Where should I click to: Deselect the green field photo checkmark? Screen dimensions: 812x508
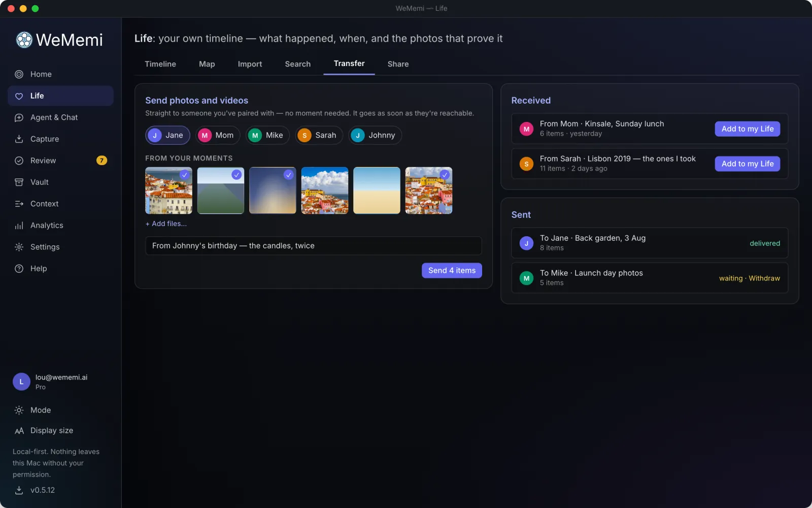tap(236, 175)
